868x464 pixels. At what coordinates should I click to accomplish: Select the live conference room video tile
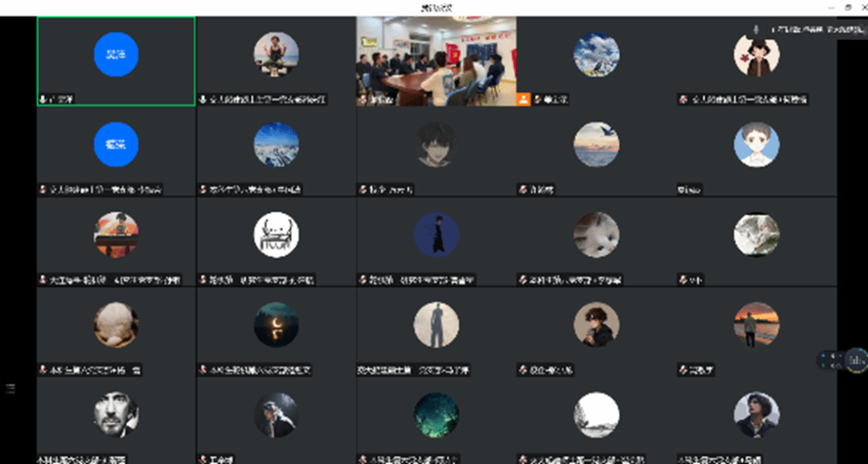point(436,61)
